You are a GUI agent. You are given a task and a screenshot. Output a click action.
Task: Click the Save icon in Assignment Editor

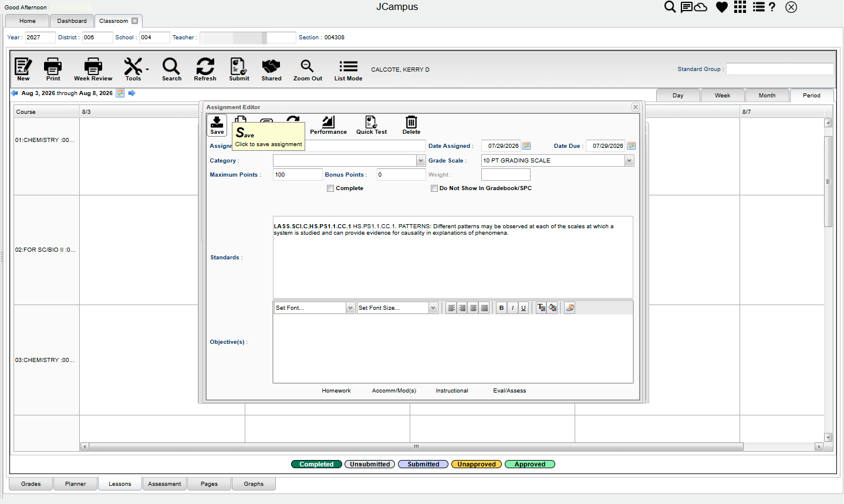[x=217, y=125]
